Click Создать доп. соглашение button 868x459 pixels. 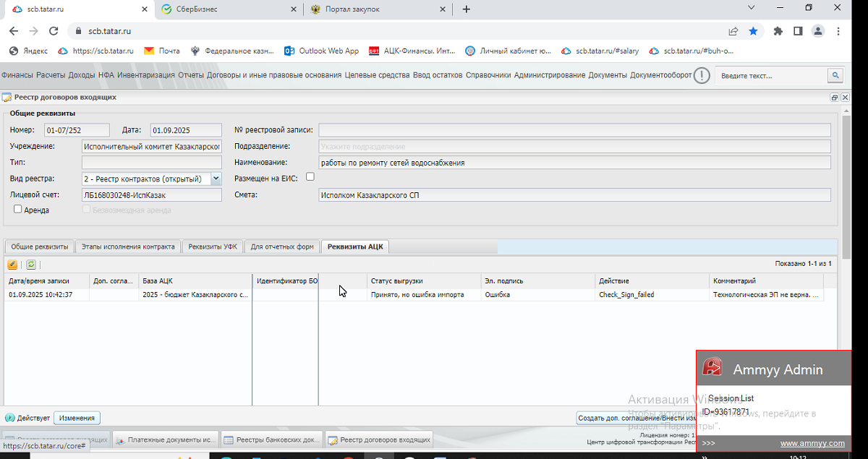click(636, 418)
